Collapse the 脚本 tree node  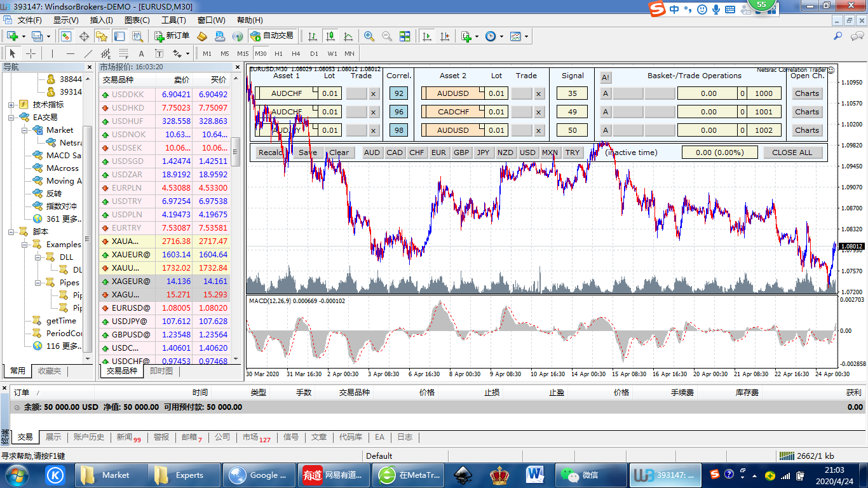tap(11, 231)
